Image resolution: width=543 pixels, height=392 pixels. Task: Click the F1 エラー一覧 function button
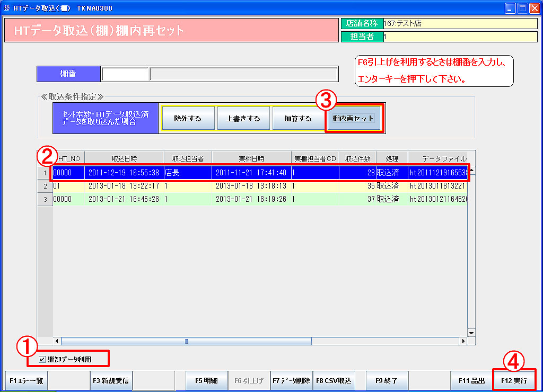[26, 380]
